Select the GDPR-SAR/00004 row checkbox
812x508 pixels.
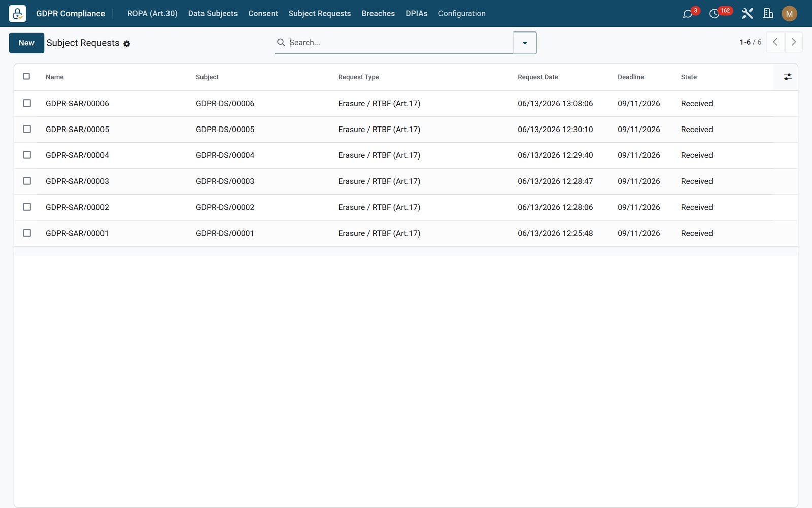pyautogui.click(x=27, y=155)
